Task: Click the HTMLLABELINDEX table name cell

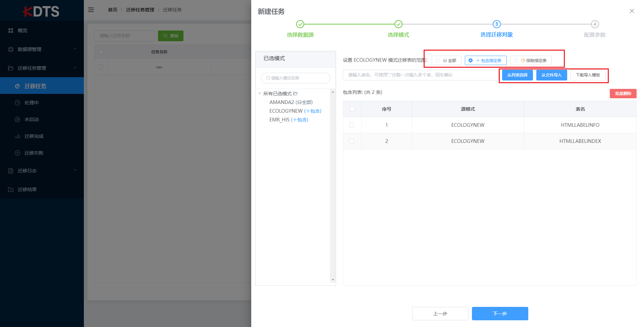Action: click(580, 141)
